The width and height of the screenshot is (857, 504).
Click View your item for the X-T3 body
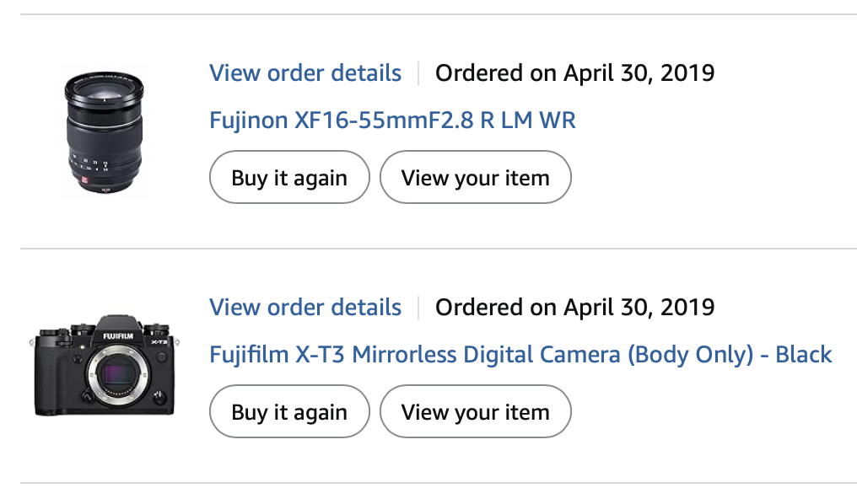click(x=475, y=412)
